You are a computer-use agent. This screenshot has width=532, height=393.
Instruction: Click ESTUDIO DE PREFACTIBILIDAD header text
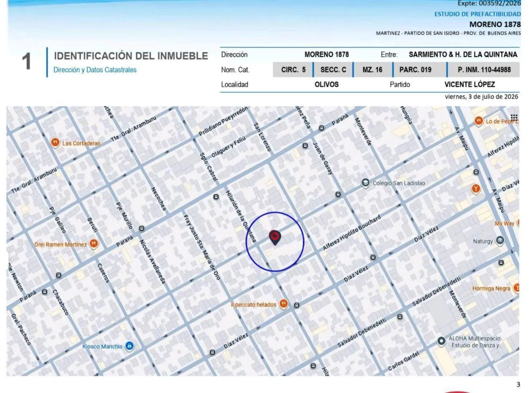pos(477,14)
